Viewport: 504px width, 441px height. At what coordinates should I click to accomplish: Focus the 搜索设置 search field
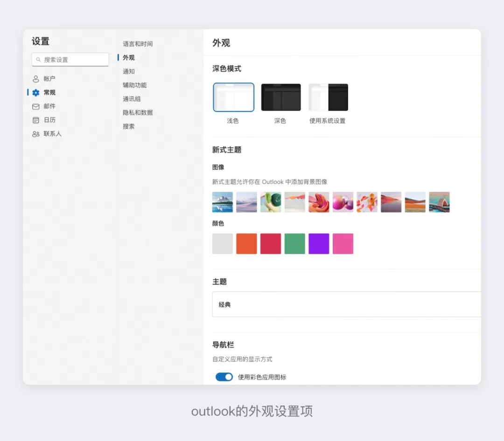point(70,59)
